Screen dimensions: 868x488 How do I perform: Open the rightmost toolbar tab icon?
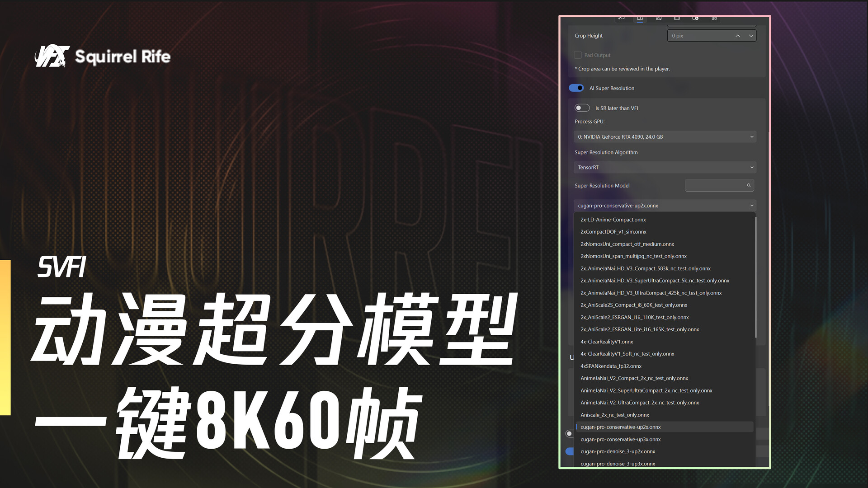tap(714, 18)
